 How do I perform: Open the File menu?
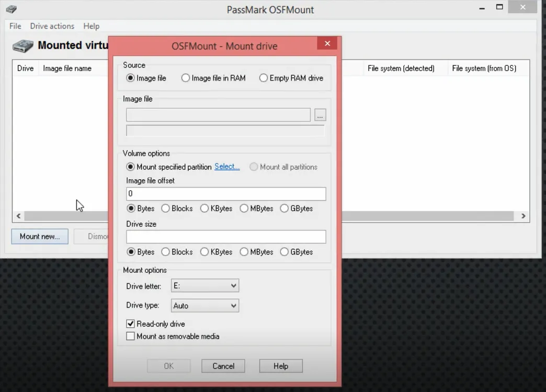tap(15, 26)
